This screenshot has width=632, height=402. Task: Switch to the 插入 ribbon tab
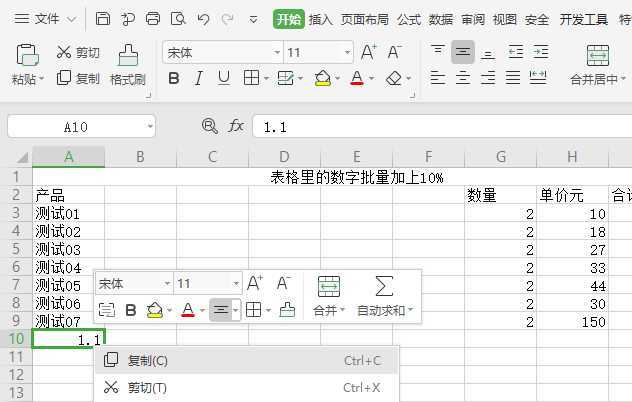[x=321, y=19]
